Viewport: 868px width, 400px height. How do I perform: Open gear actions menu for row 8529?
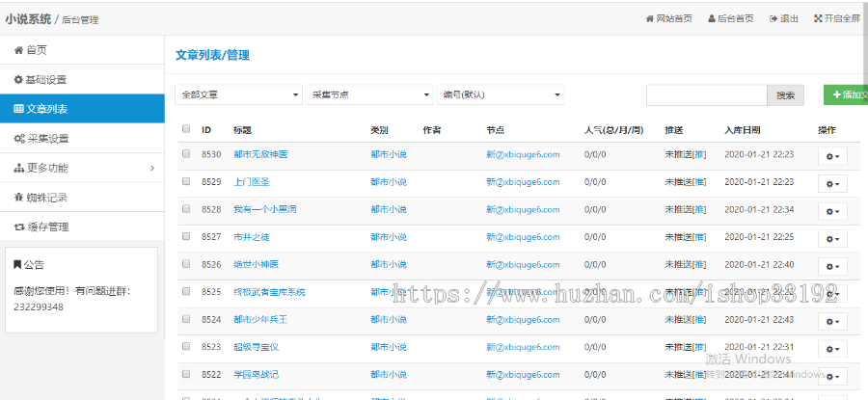(832, 184)
